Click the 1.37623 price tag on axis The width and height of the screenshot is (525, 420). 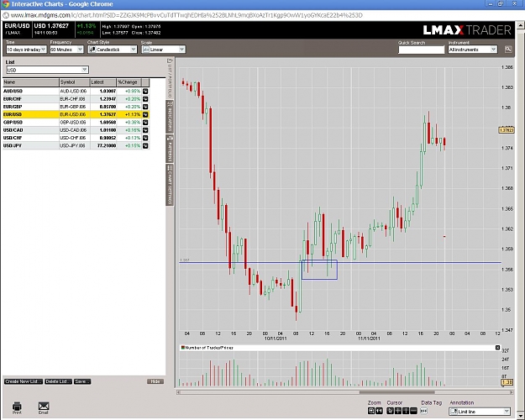[506, 130]
